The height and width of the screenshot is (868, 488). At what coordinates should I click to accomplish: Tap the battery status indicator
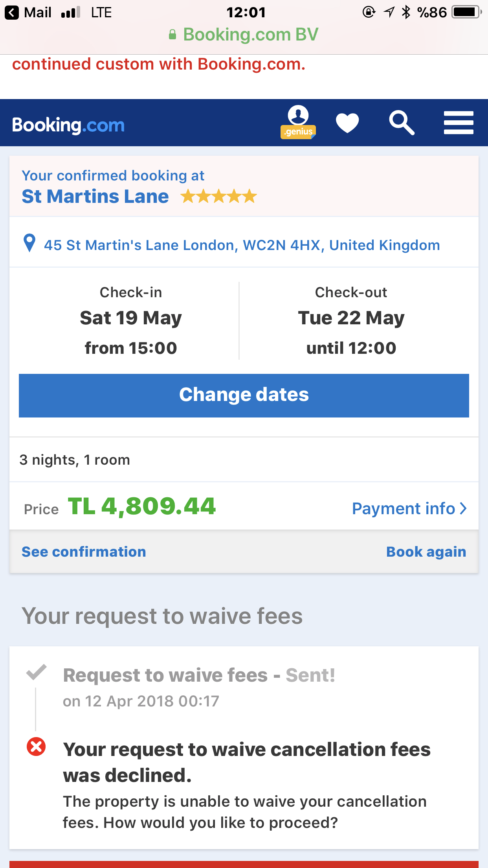pyautogui.click(x=466, y=13)
